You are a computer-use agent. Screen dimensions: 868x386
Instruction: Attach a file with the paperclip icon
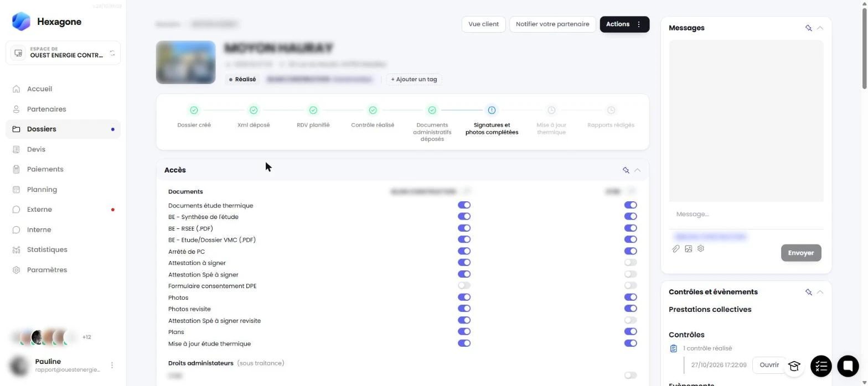676,249
